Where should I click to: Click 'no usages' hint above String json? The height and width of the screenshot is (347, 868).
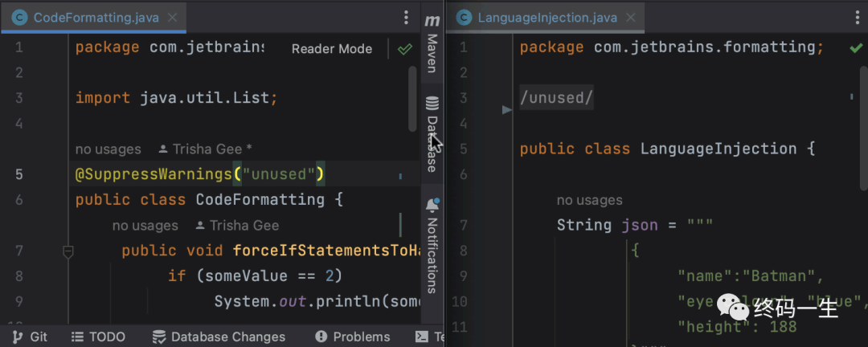pyautogui.click(x=590, y=200)
